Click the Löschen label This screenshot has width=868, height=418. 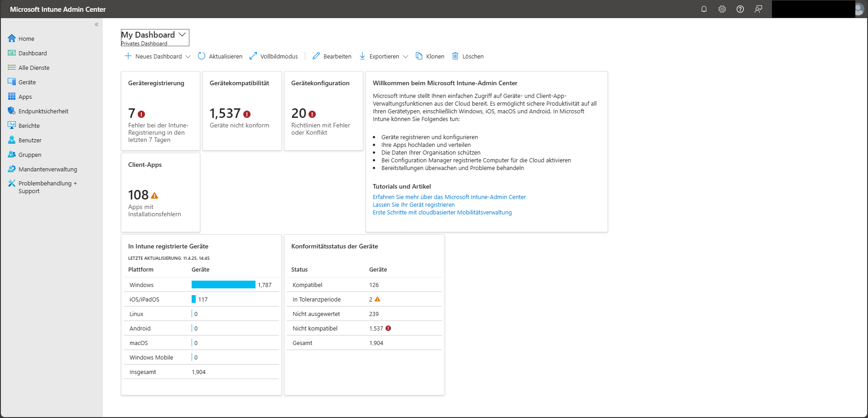pos(473,57)
